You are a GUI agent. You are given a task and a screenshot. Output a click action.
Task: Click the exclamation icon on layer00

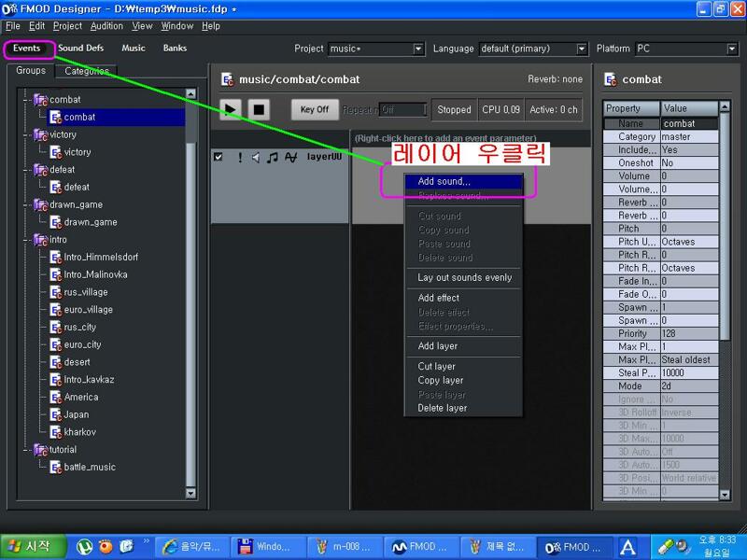pyautogui.click(x=240, y=157)
